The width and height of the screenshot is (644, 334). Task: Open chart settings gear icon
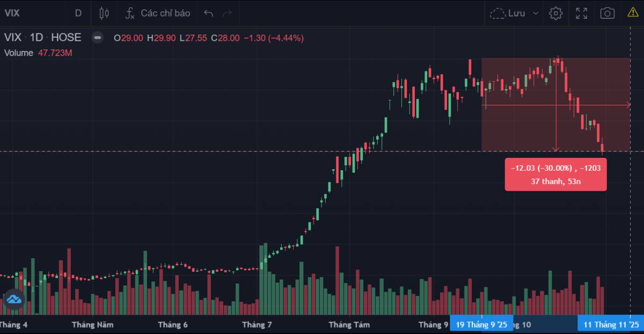pos(555,13)
